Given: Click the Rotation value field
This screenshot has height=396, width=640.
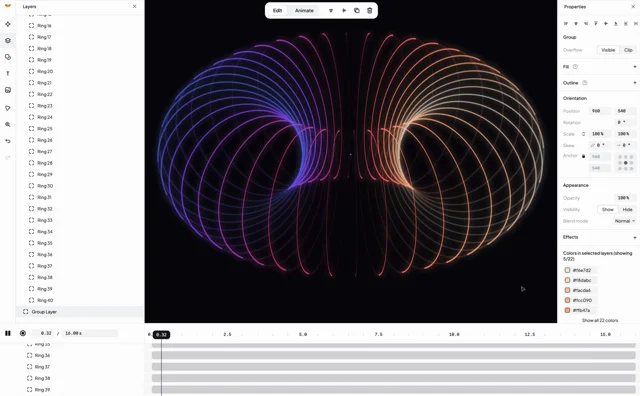Looking at the screenshot, I should point(625,122).
